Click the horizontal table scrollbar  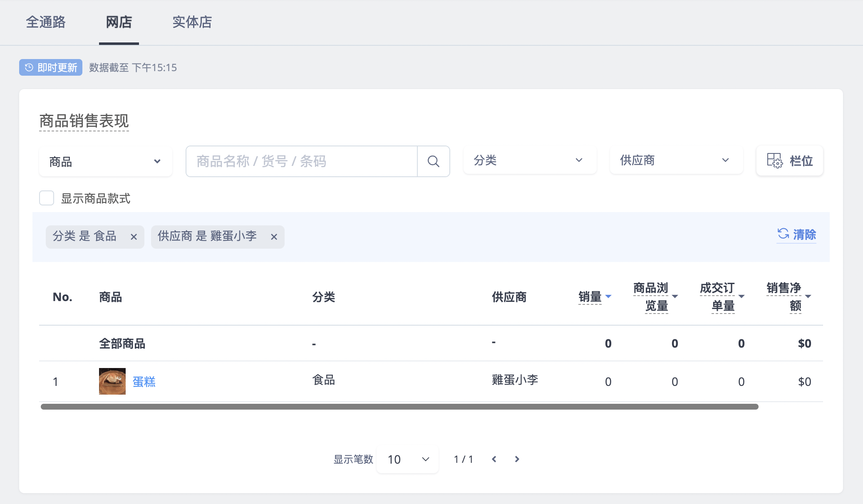pyautogui.click(x=399, y=407)
